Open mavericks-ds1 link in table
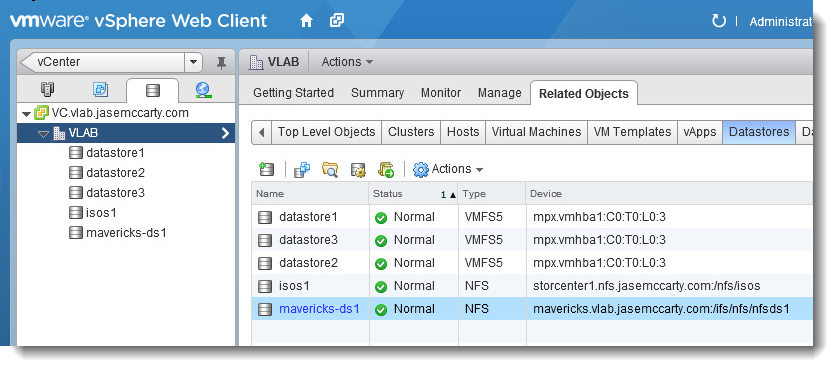The image size is (838, 371). pyautogui.click(x=319, y=309)
